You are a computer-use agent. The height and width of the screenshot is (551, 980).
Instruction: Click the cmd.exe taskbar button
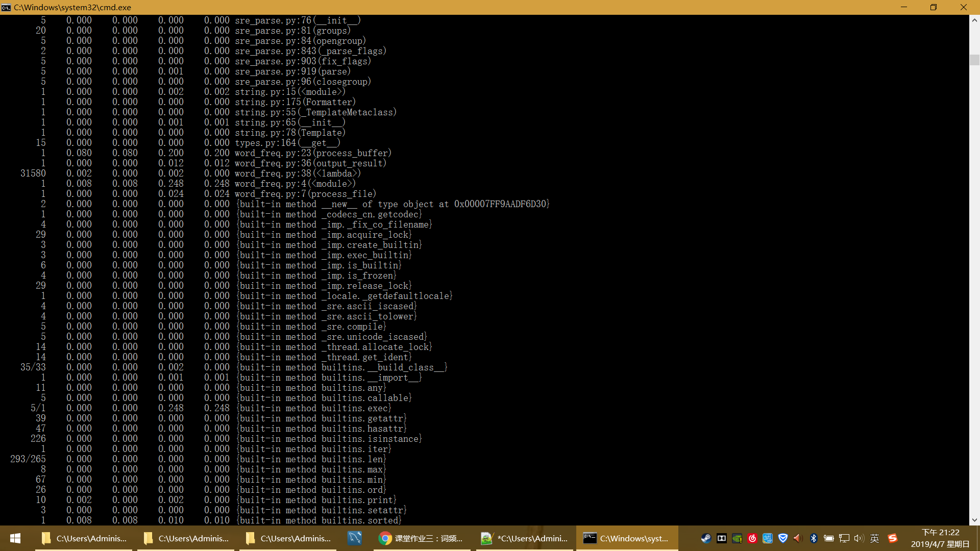627,538
